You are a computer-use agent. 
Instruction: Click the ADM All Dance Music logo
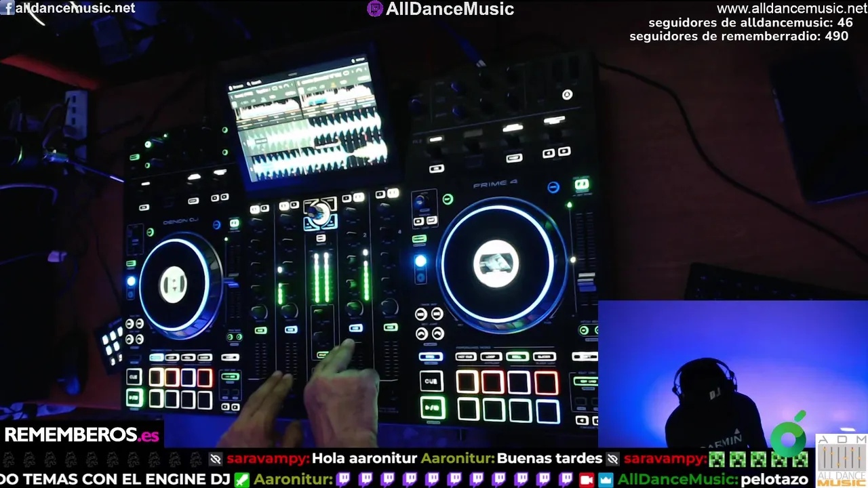coord(841,460)
